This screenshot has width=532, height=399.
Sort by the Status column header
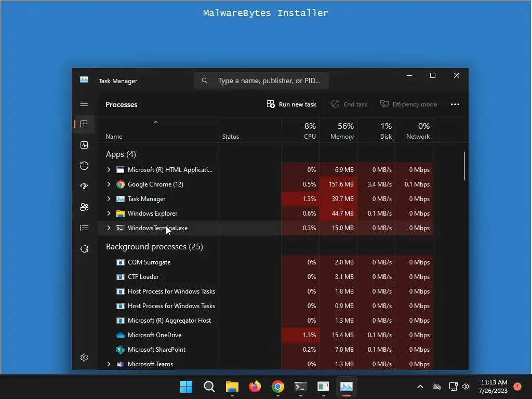click(250, 130)
